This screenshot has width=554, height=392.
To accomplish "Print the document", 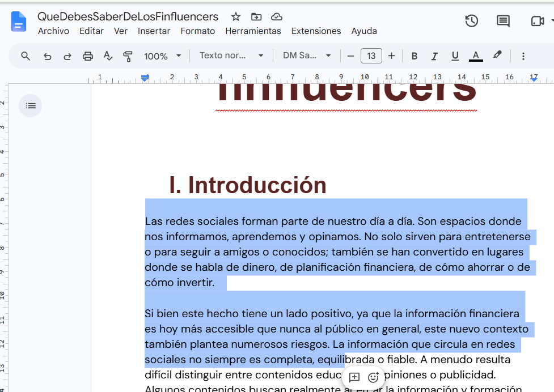I will [88, 56].
